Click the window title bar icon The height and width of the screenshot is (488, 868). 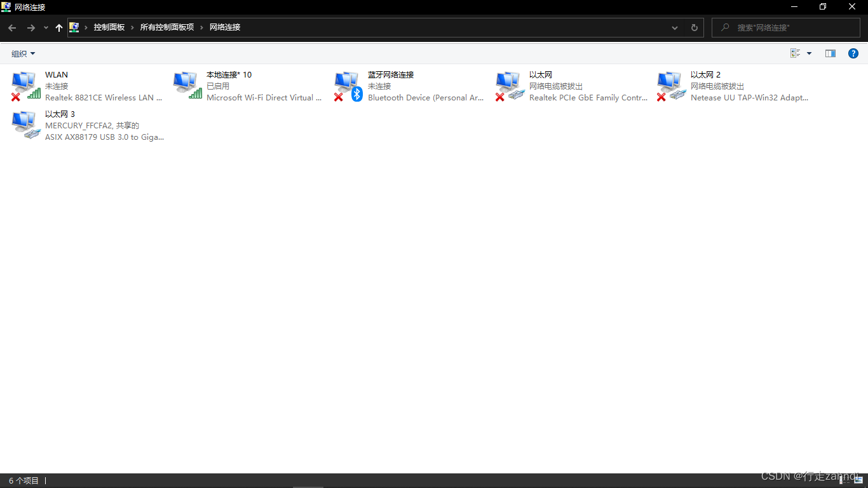[x=6, y=7]
